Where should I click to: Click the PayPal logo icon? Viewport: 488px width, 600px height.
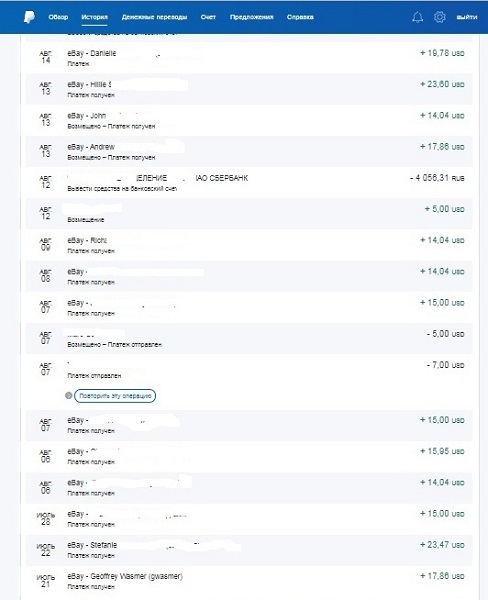(x=29, y=17)
